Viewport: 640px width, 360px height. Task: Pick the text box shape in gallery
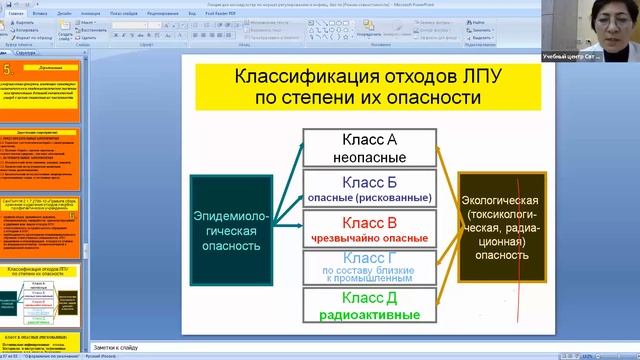point(311,23)
